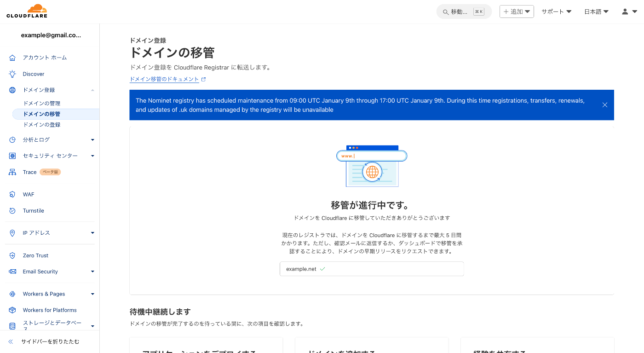Dismiss the Nominet maintenance banner
The width and height of the screenshot is (644, 353).
[605, 105]
